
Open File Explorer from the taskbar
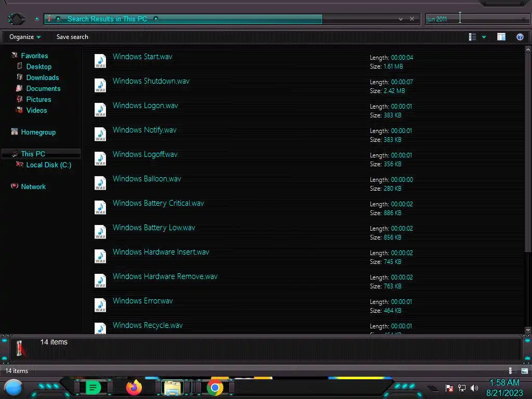click(173, 388)
